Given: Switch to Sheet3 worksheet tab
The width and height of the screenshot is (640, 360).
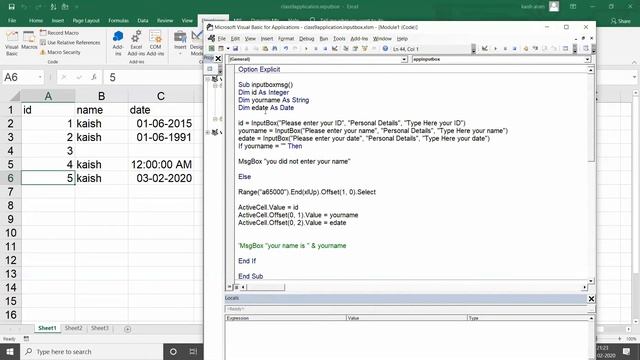Looking at the screenshot, I should pos(100,329).
